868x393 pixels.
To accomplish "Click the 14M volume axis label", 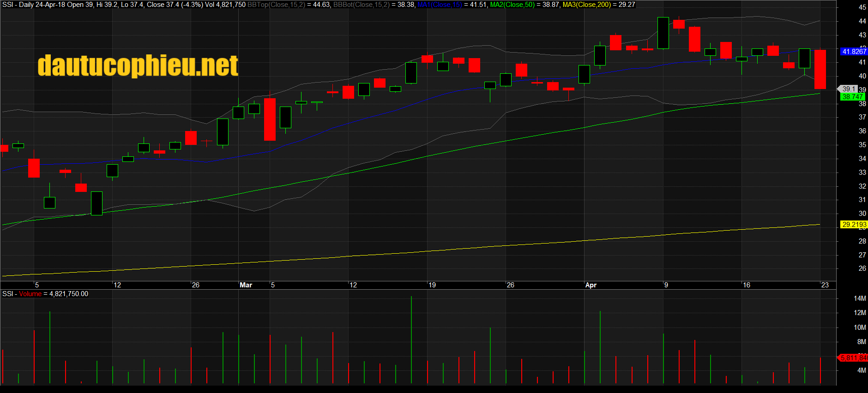I will coord(859,298).
